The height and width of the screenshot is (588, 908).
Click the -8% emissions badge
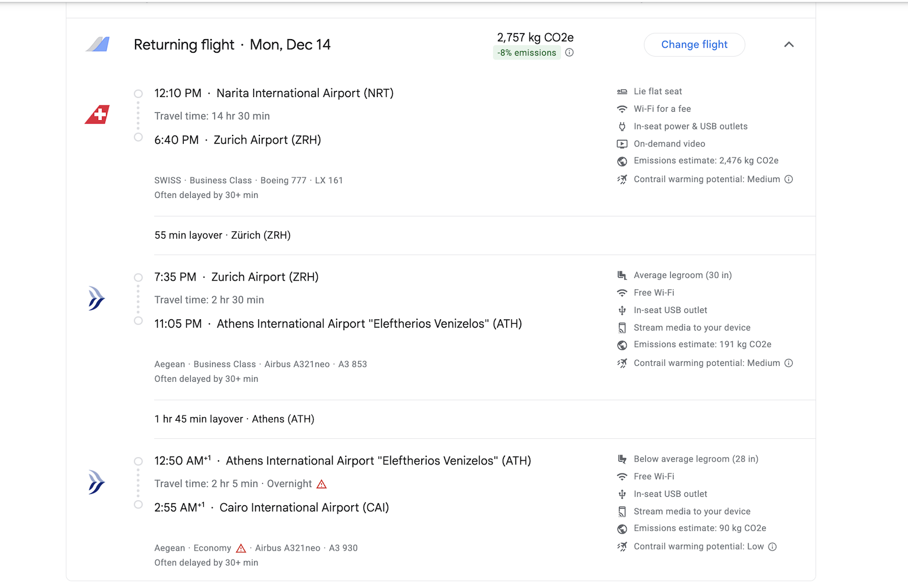pos(527,53)
